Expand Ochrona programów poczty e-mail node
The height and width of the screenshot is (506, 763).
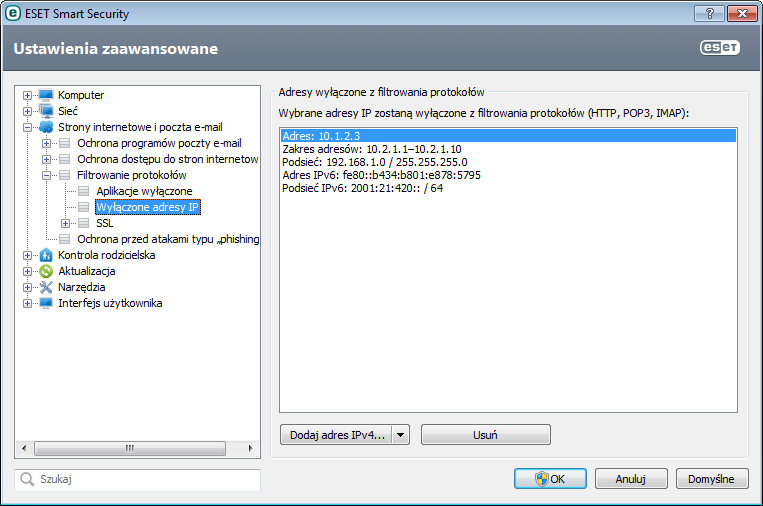[46, 143]
